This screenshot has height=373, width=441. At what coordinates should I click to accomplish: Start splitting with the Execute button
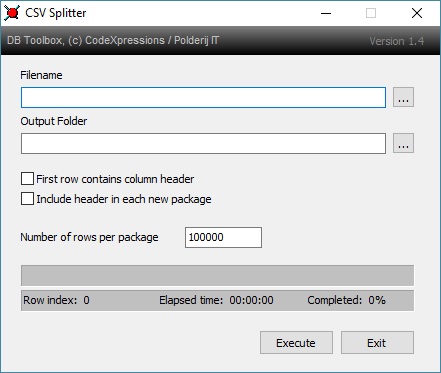296,343
